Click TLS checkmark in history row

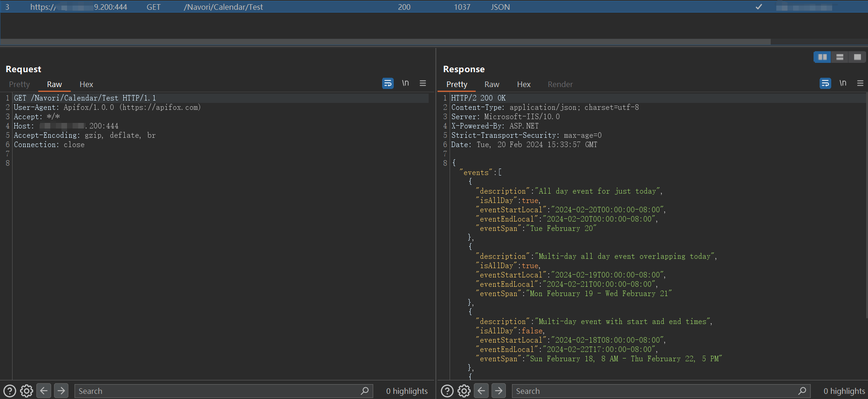[x=759, y=7]
